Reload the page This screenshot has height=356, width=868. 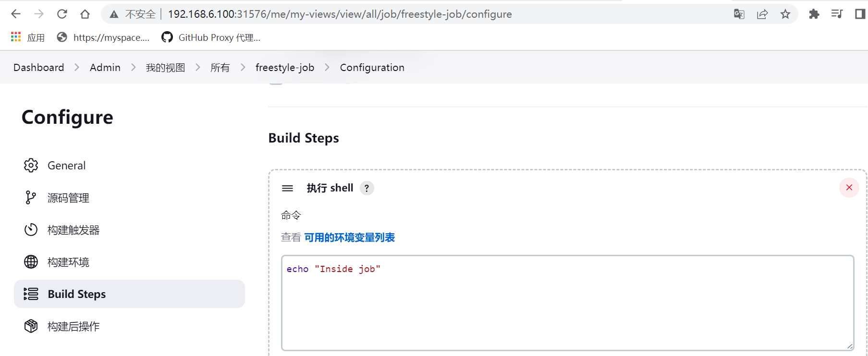(62, 14)
